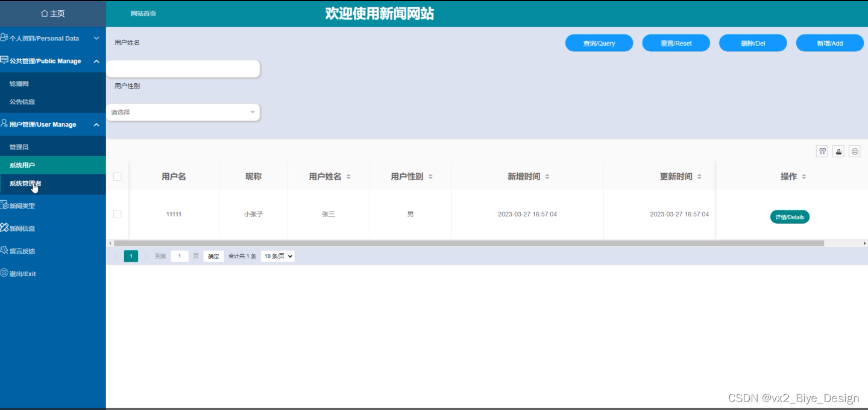The width and height of the screenshot is (868, 410).
Task: Click the previous page arrow in pagination
Action: 116,256
